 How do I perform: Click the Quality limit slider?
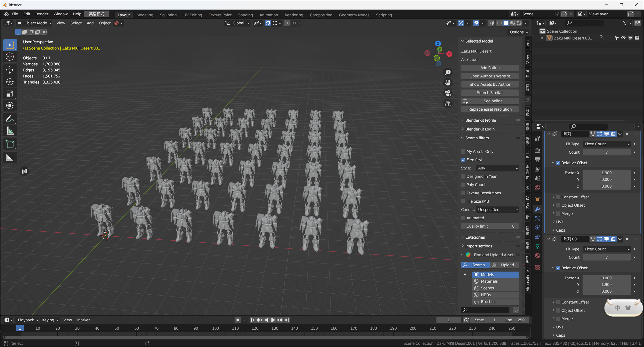(x=490, y=226)
